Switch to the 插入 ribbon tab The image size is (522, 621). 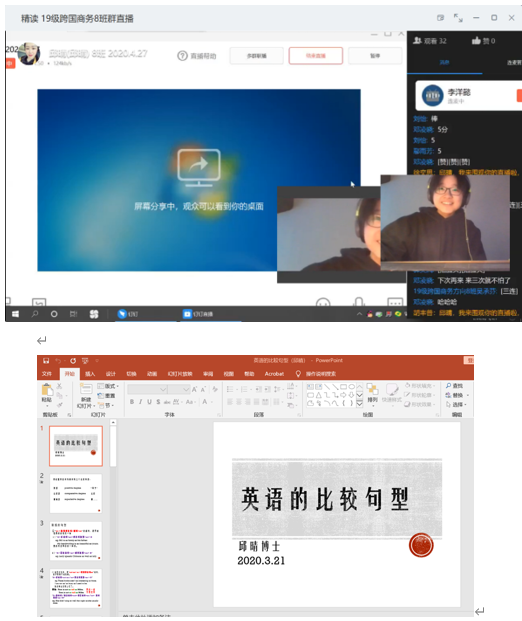(90, 374)
